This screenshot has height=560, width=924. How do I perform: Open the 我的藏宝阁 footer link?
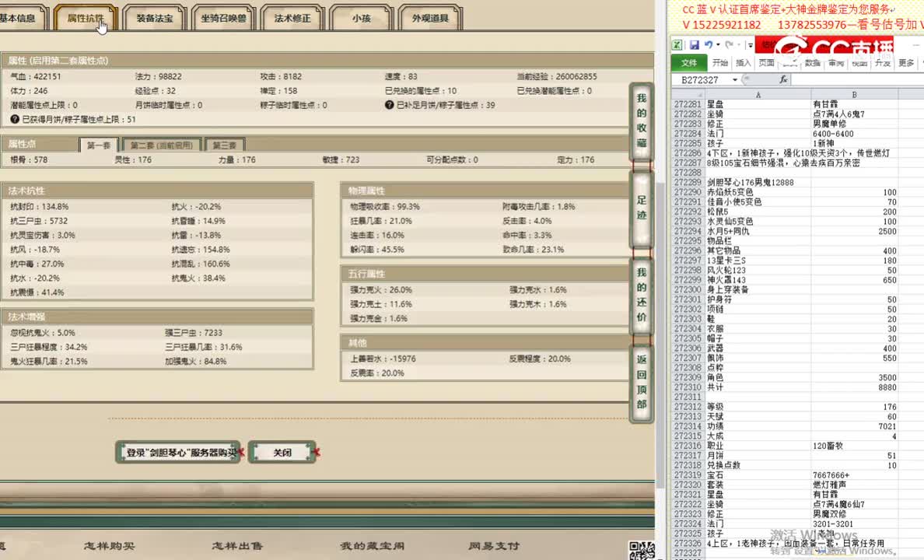[x=373, y=546]
